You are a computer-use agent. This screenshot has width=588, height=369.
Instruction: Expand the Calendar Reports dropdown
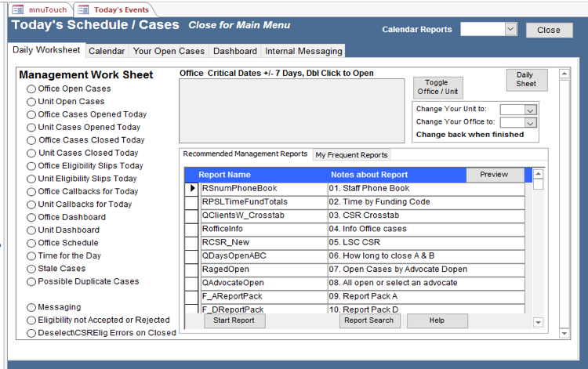pyautogui.click(x=510, y=29)
